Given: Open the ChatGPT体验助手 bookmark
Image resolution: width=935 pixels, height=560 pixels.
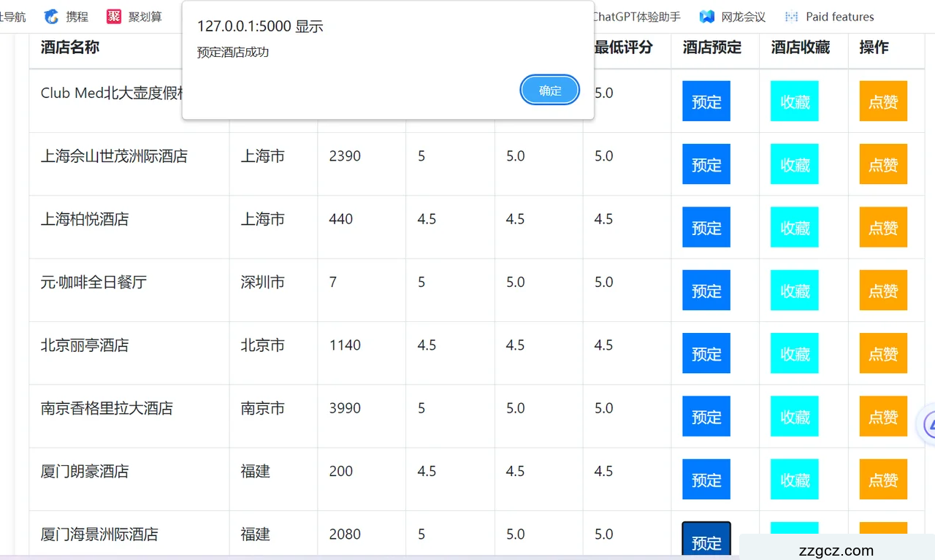Looking at the screenshot, I should 636,16.
